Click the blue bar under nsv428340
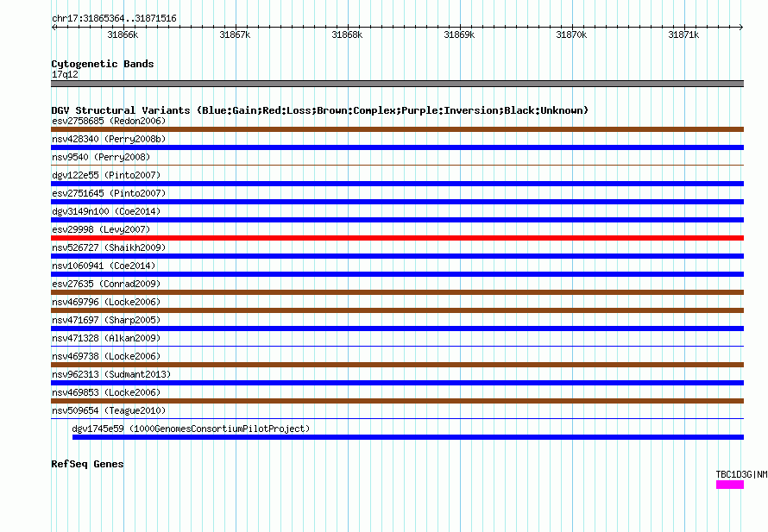768x532 pixels. pyautogui.click(x=397, y=147)
